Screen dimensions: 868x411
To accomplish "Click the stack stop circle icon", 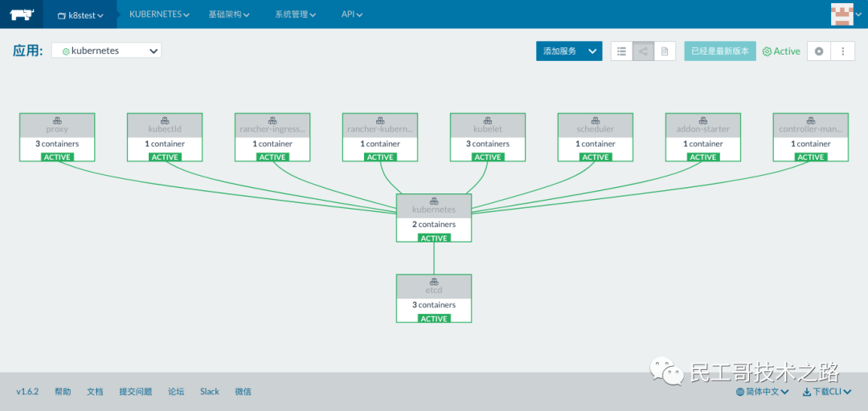I will (819, 51).
